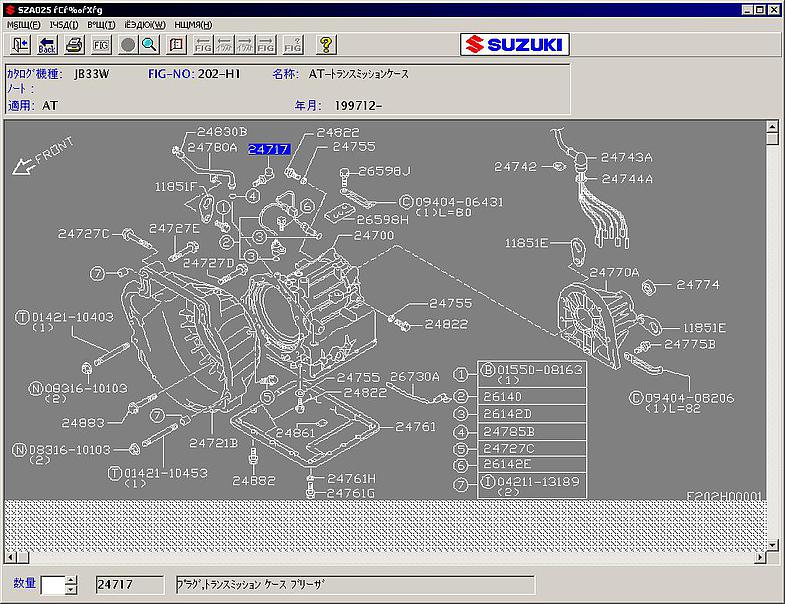Select the magnifying glass zoom tool
The image size is (785, 604).
[x=149, y=45]
